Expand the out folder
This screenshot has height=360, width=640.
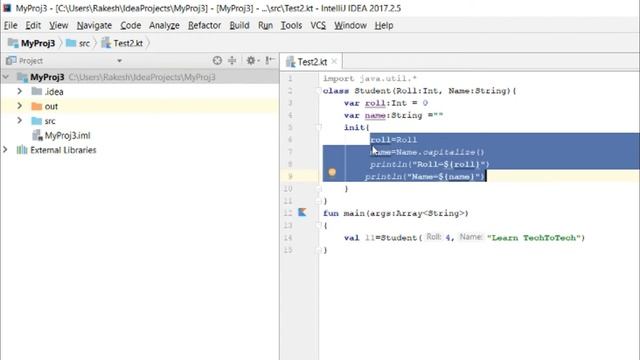[19, 106]
